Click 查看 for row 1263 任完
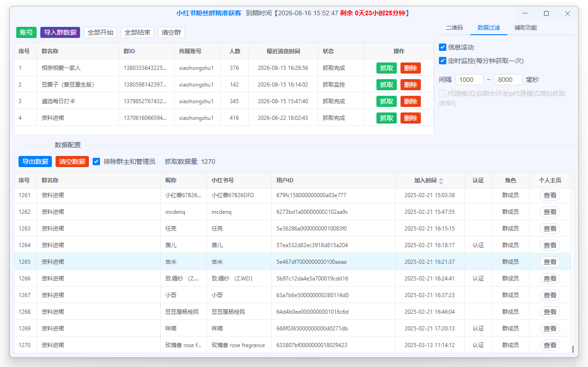The image size is (588, 367). pyautogui.click(x=550, y=229)
